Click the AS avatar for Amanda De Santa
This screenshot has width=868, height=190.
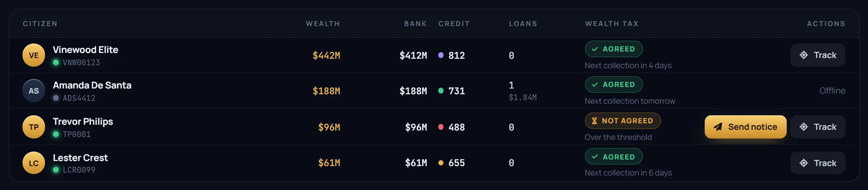pos(34,91)
